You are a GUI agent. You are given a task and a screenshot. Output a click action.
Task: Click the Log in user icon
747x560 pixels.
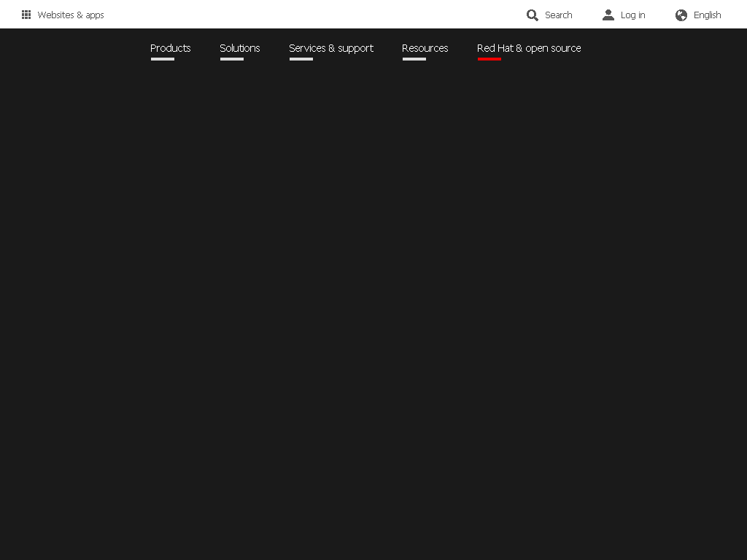click(608, 15)
